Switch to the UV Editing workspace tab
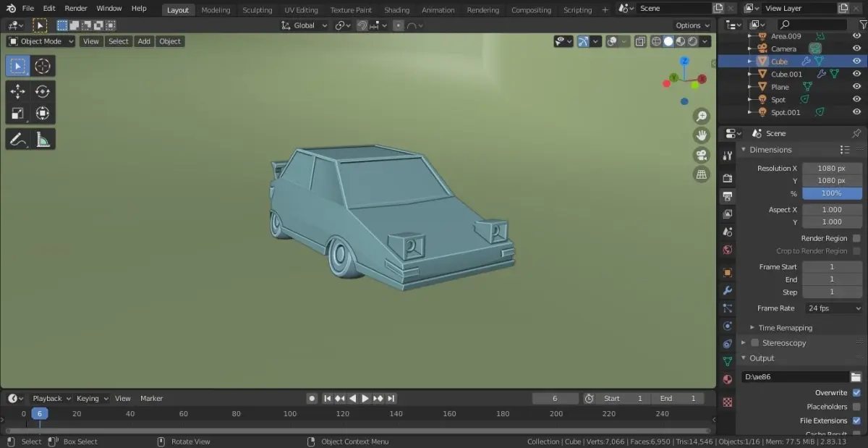 click(301, 10)
